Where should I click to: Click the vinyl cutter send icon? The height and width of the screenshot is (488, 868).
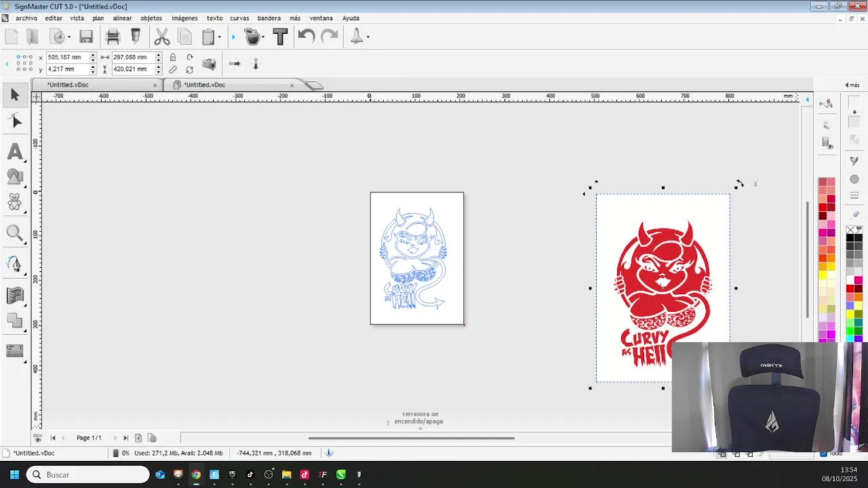click(135, 37)
